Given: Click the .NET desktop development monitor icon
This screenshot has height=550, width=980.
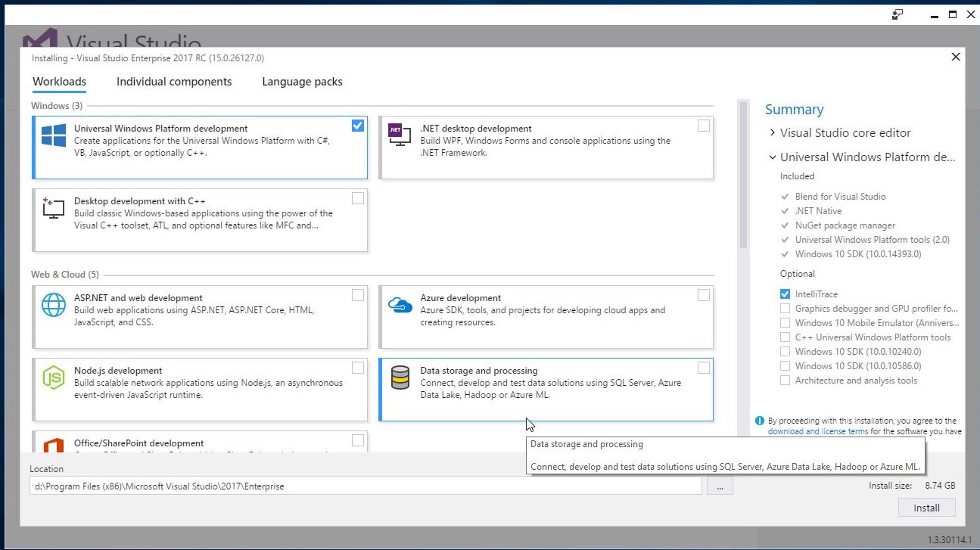Looking at the screenshot, I should pyautogui.click(x=399, y=135).
